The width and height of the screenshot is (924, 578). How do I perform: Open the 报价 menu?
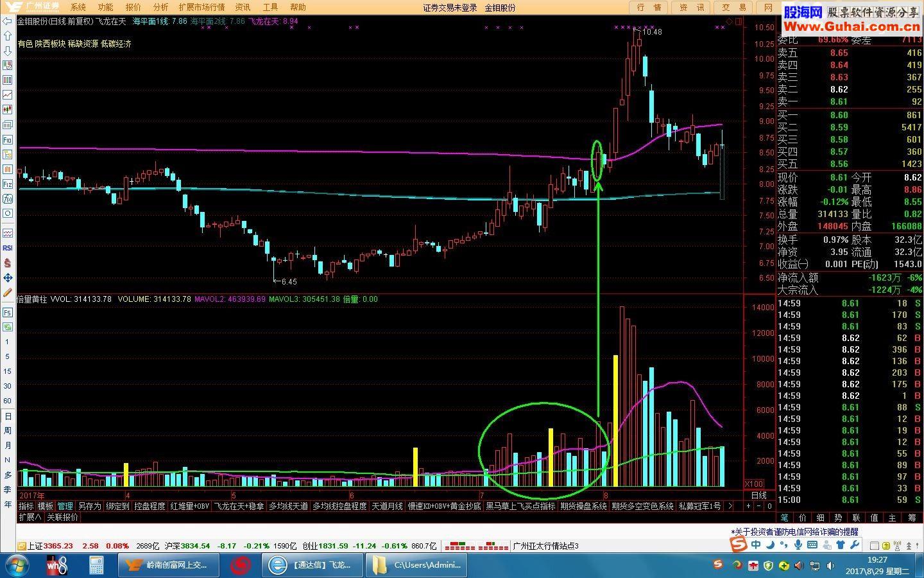pyautogui.click(x=133, y=7)
